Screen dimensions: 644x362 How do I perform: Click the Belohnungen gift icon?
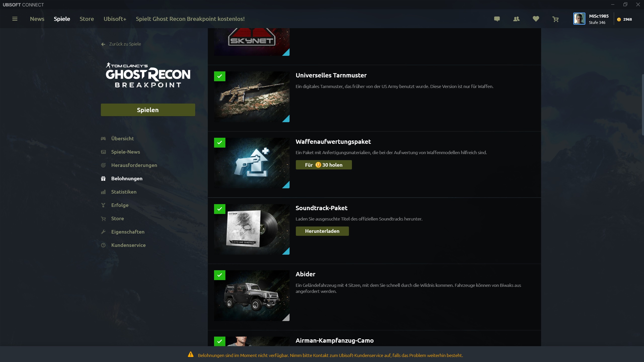103,178
